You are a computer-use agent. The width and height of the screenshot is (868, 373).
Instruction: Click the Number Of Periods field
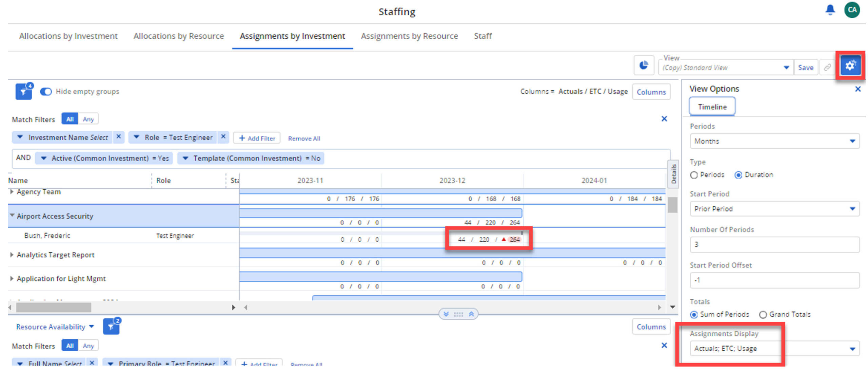(774, 244)
